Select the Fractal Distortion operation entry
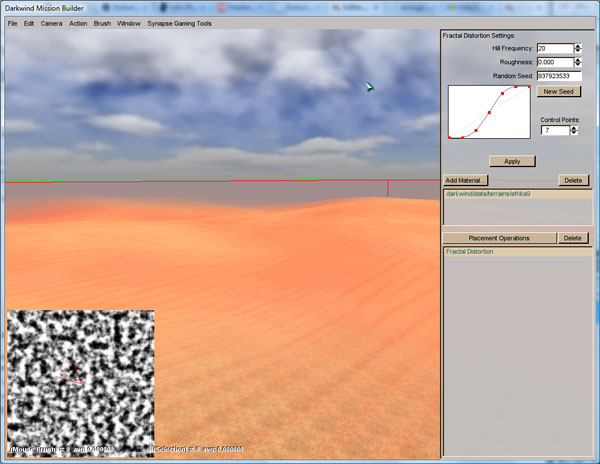Image resolution: width=600 pixels, height=464 pixels. tap(470, 251)
